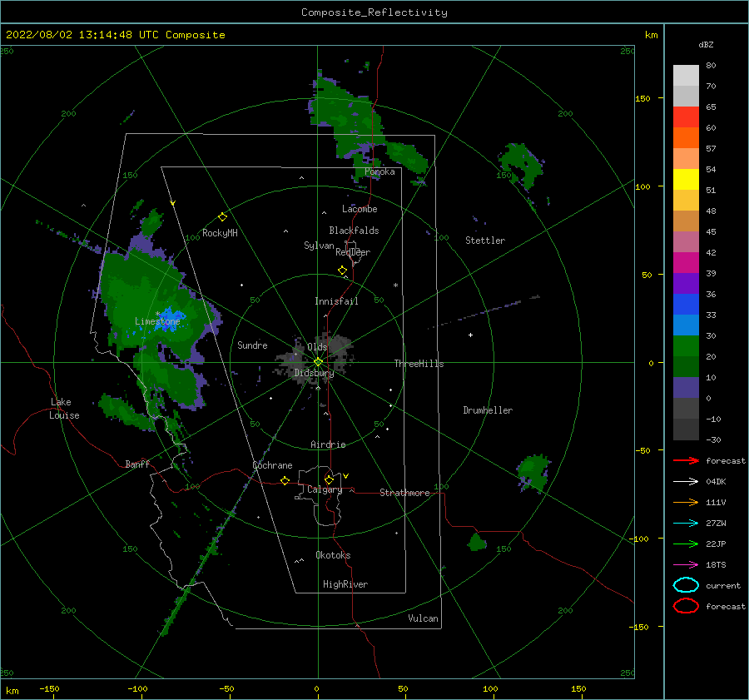Click the 04DK legend label
This screenshot has height=700, width=749.
click(x=716, y=482)
